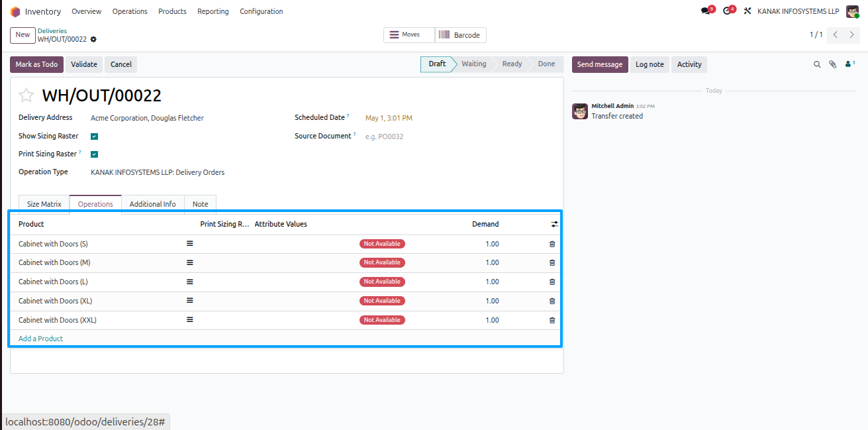Open the activities clock icon
Image resolution: width=868 pixels, height=430 pixels.
(728, 11)
